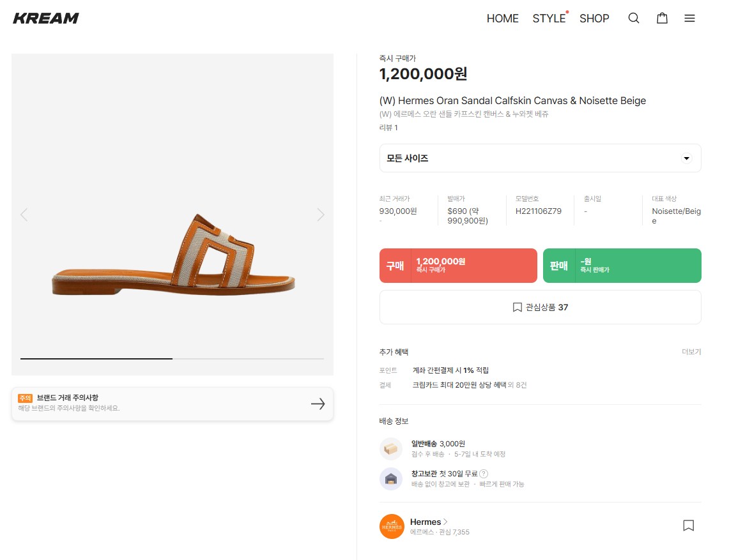The height and width of the screenshot is (560, 729).
Task: Toggle 관심상품 37 wishlist button
Action: [x=540, y=307]
